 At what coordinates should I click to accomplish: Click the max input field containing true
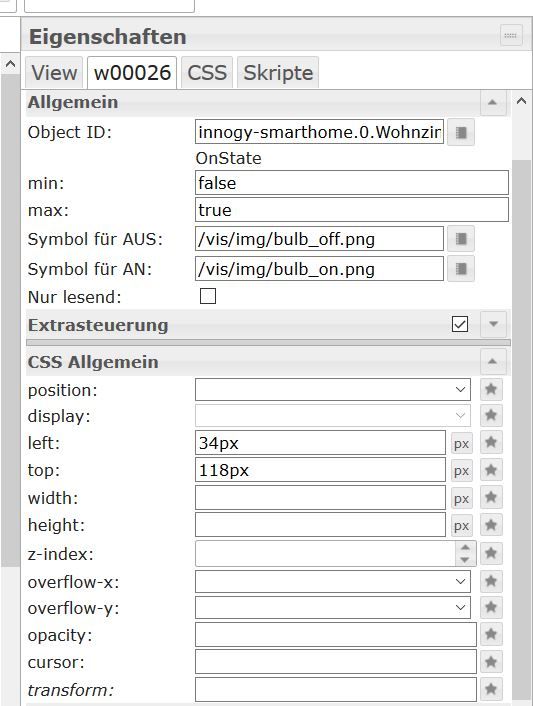point(352,210)
